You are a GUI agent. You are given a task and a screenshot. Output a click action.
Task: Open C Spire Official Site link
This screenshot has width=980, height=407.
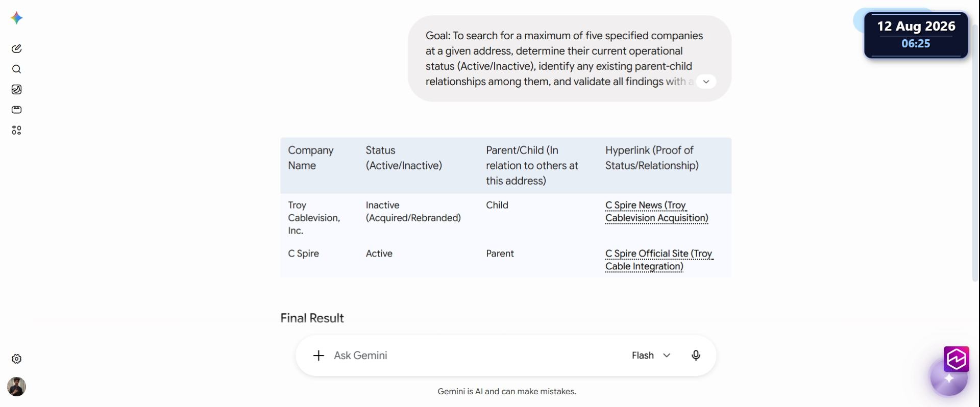659,260
